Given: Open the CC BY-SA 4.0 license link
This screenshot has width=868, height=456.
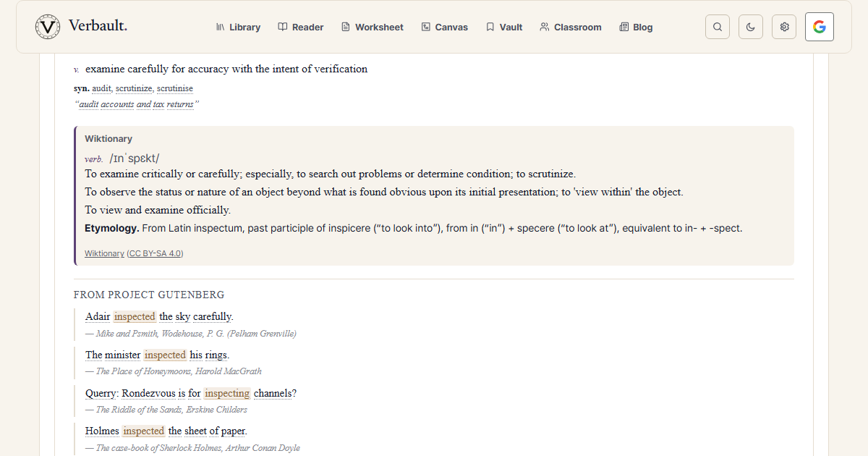Looking at the screenshot, I should [x=156, y=254].
